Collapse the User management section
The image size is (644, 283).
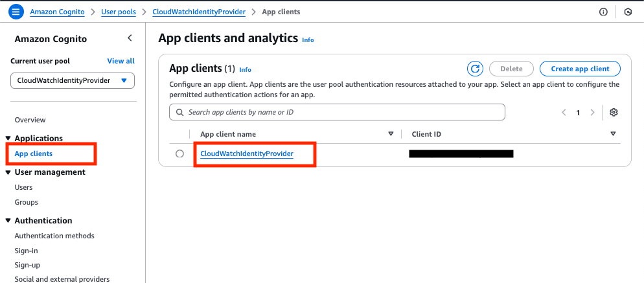pos(8,172)
